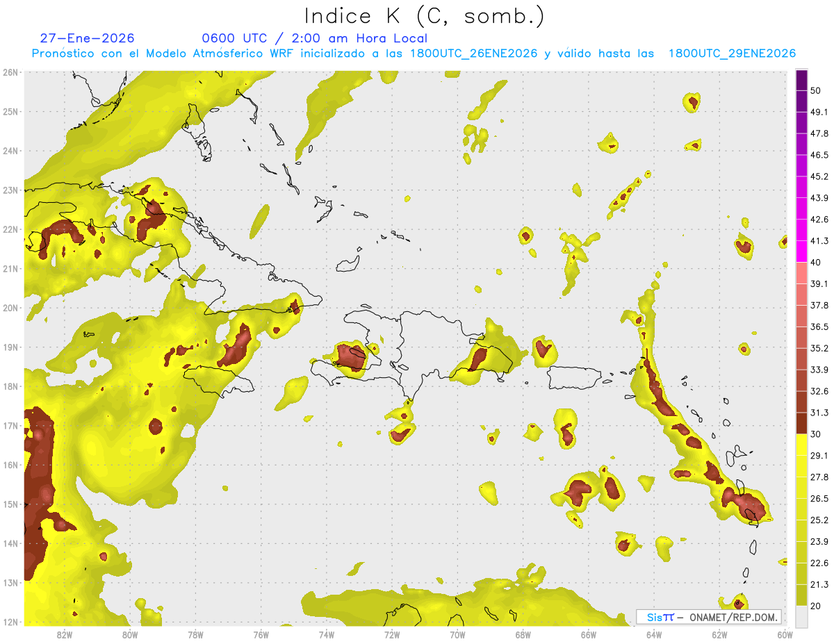The width and height of the screenshot is (834, 644).
Task: Click the 17N latitude label
Action: (10, 425)
